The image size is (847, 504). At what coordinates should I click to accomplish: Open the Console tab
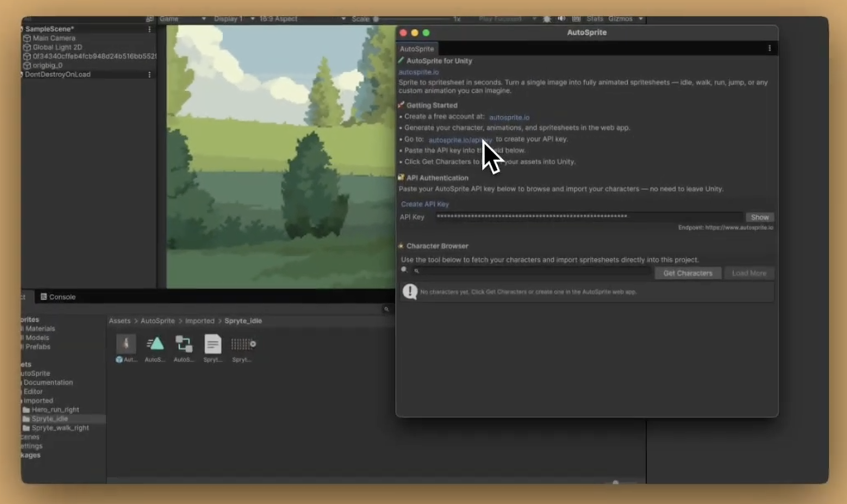[62, 296]
